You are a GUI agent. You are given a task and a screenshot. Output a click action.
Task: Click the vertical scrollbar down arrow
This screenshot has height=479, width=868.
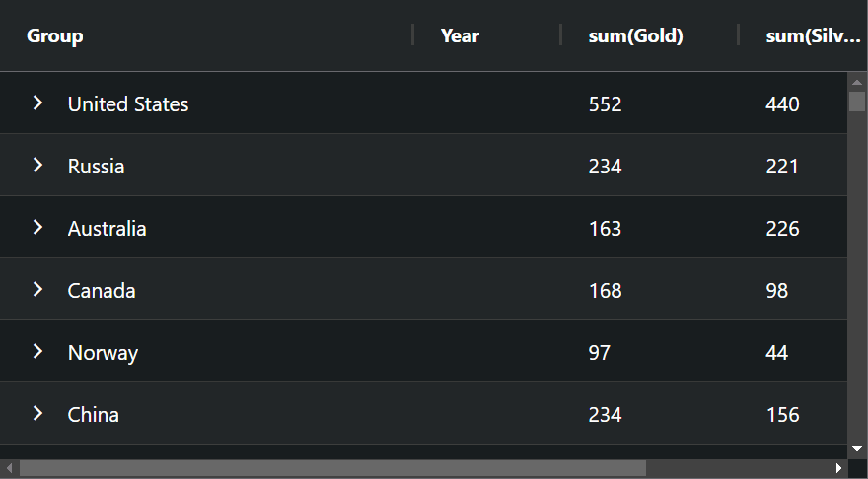click(x=857, y=449)
